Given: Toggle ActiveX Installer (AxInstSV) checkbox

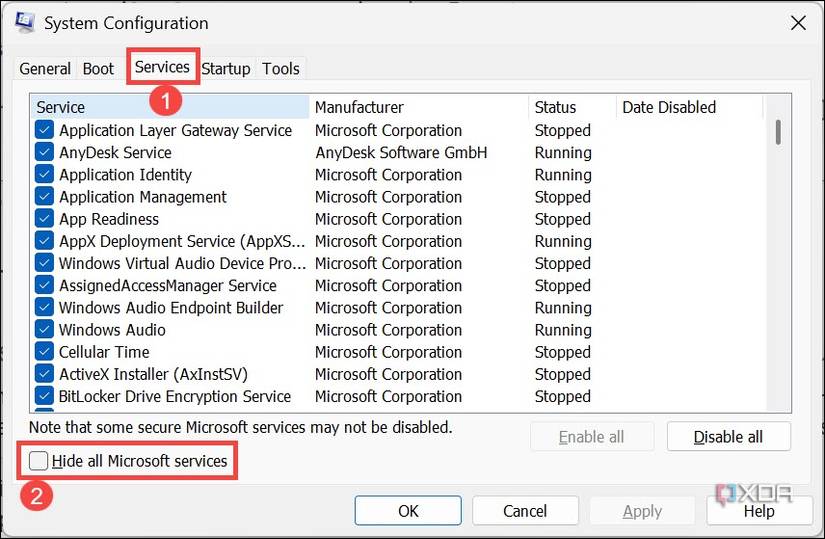Looking at the screenshot, I should 44,373.
